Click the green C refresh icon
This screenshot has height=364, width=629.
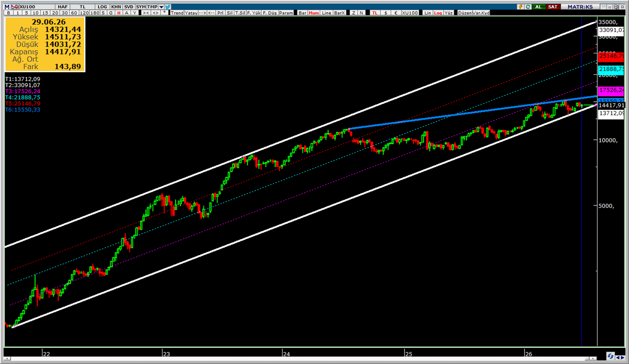pos(528,6)
